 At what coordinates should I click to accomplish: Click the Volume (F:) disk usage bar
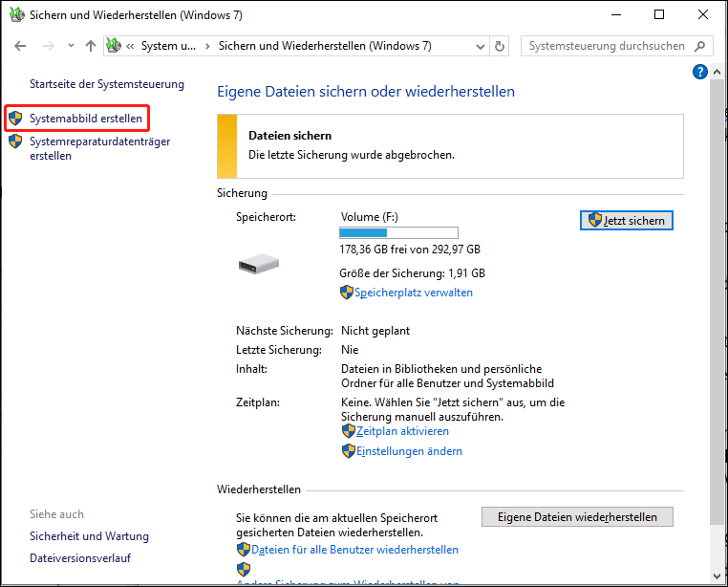[398, 232]
